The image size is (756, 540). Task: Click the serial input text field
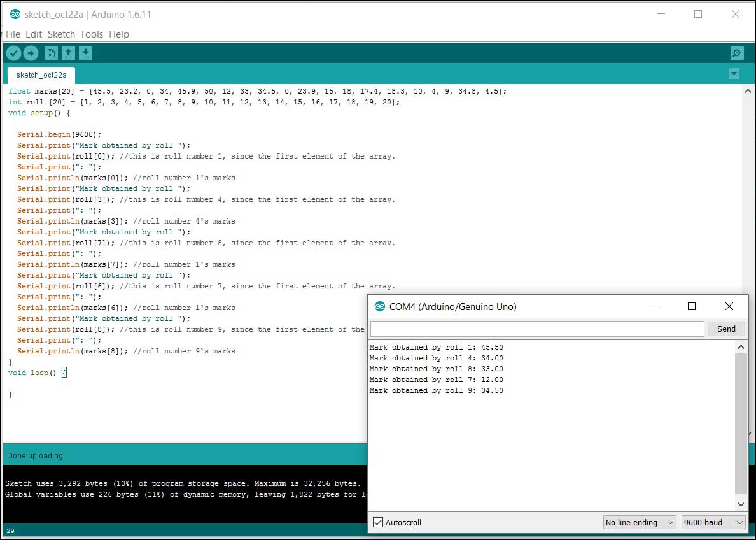click(x=537, y=329)
